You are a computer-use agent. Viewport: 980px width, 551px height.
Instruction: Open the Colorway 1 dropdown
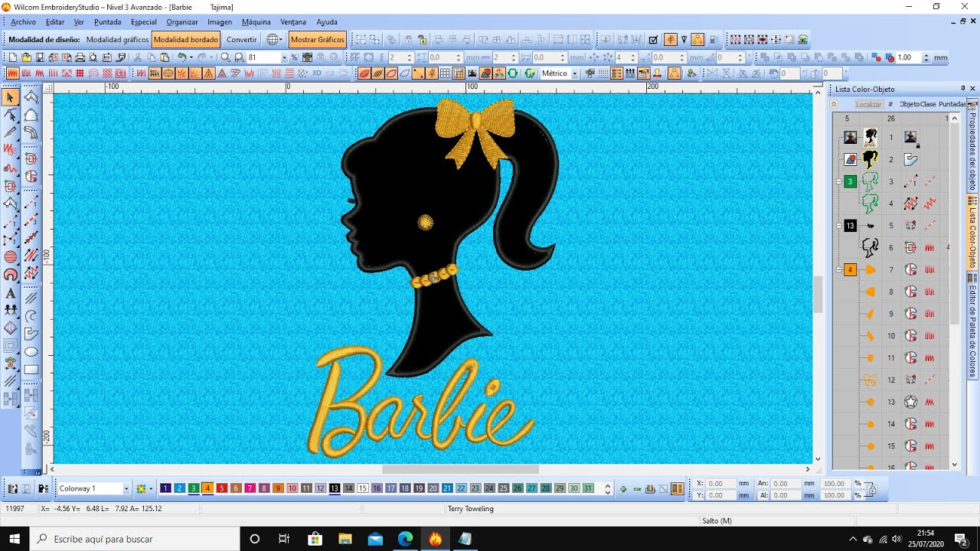tap(126, 488)
